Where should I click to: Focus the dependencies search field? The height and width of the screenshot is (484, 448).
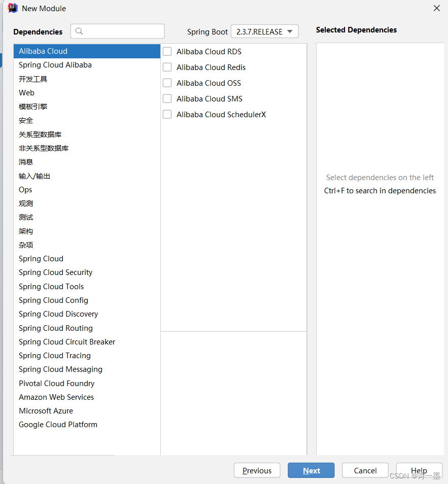pos(117,31)
